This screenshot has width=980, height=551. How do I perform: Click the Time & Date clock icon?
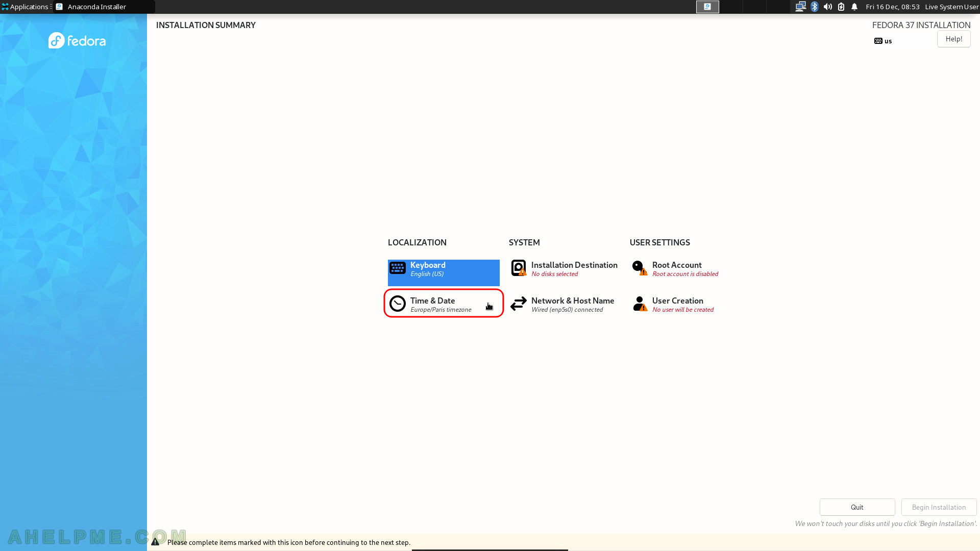point(397,304)
